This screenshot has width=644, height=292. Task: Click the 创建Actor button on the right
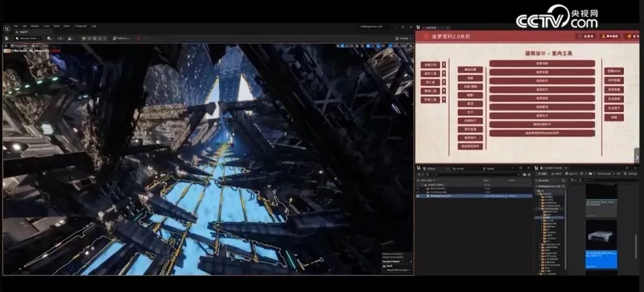tap(614, 71)
